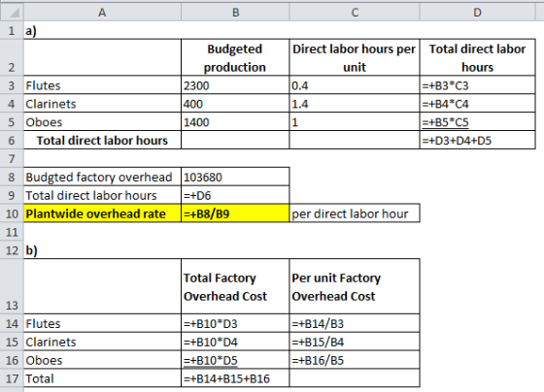Screen dimensions: 544x392
Task: Select column A header
Action: pyautogui.click(x=102, y=13)
